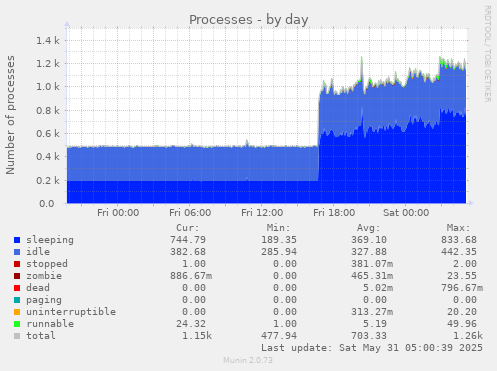Click the 'Fri 12:00' x-axis label
Viewport: 497px width, 371px height.
pos(262,213)
